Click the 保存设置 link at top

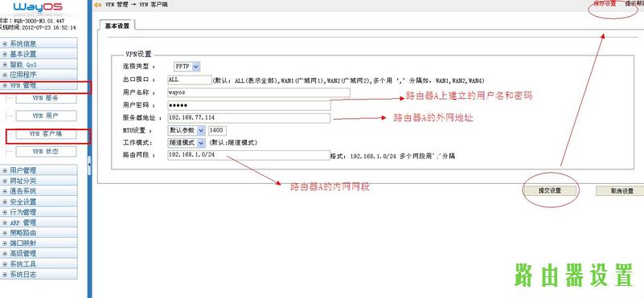(x=605, y=4)
